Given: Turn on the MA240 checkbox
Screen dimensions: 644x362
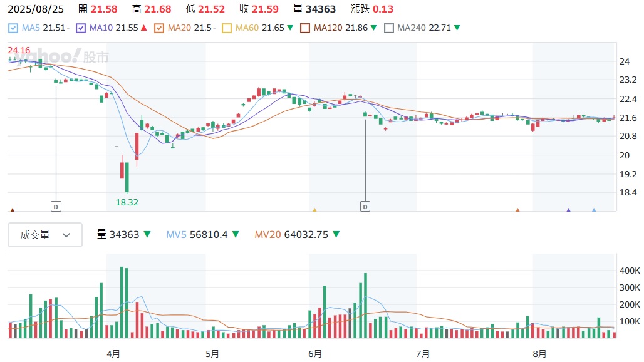Looking at the screenshot, I should pyautogui.click(x=388, y=28).
